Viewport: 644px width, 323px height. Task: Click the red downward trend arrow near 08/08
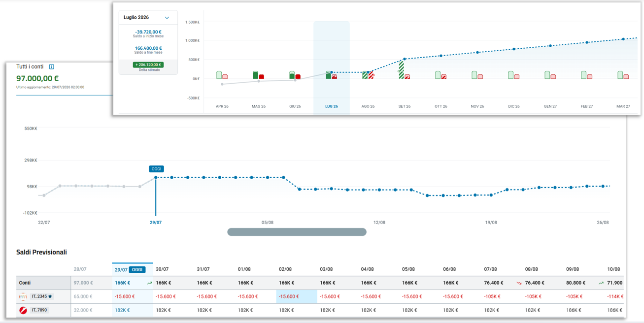pyautogui.click(x=519, y=283)
